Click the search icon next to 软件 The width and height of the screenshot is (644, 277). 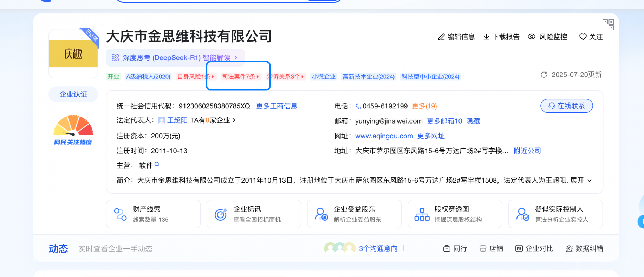click(157, 164)
